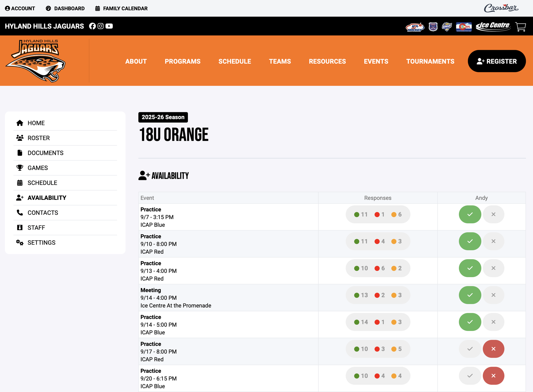Mark Andy unavailable for 9/14 Meeting
The height and width of the screenshot is (392, 533).
coord(493,295)
